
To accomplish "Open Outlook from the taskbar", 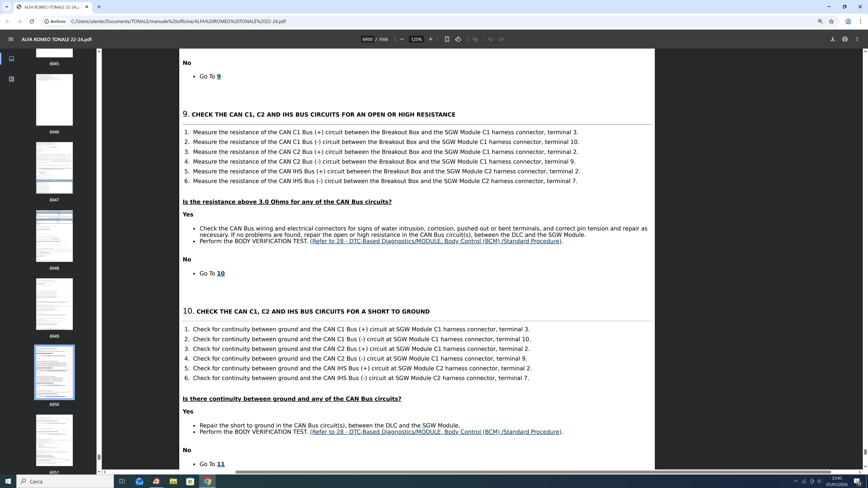I will point(139,481).
